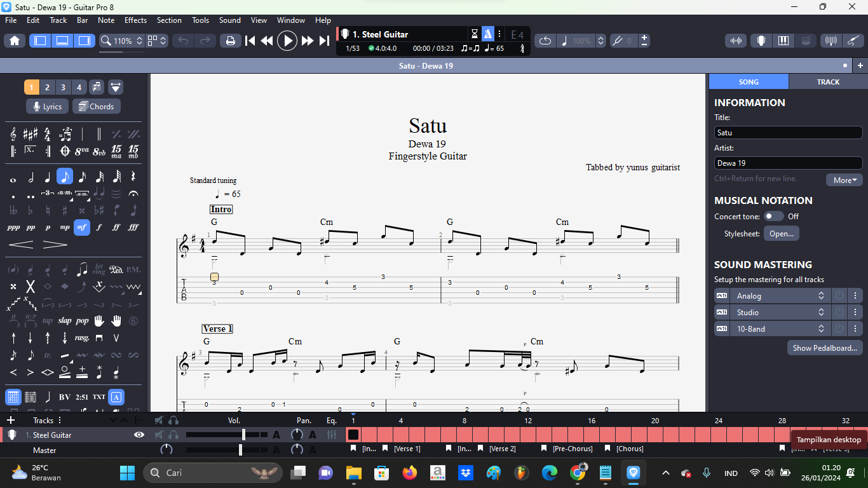
Task: Select the quarter note duration
Action: coord(48,177)
